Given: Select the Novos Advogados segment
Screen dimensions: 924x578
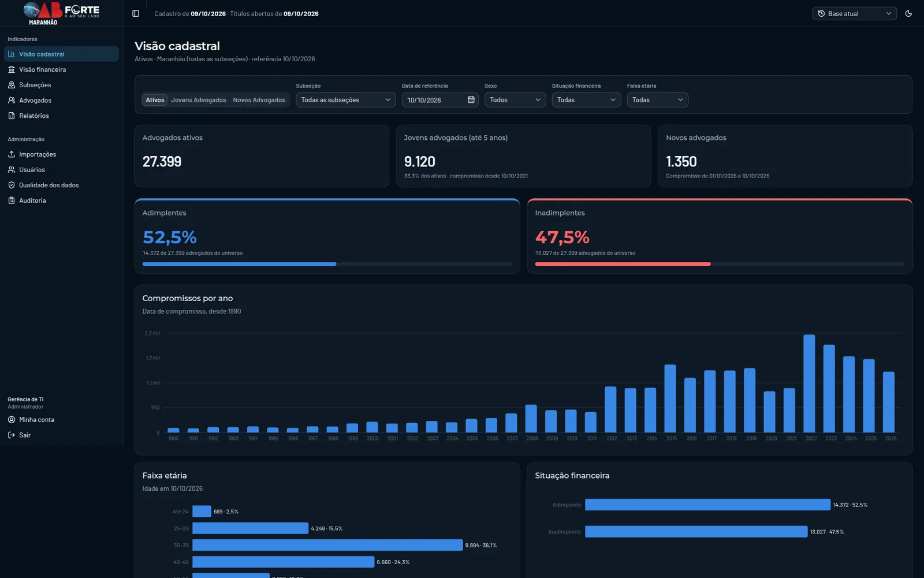Looking at the screenshot, I should click(259, 100).
